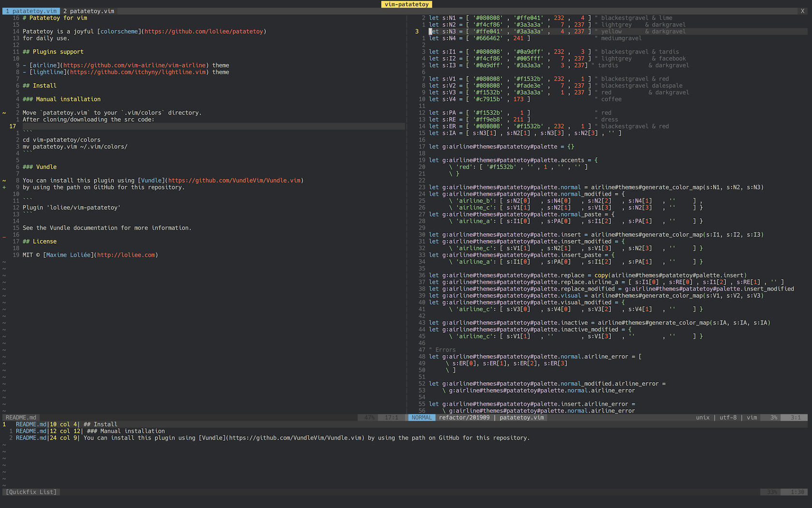The height and width of the screenshot is (508, 812).
Task: Click the '### Vundle' heading
Action: tap(40, 167)
